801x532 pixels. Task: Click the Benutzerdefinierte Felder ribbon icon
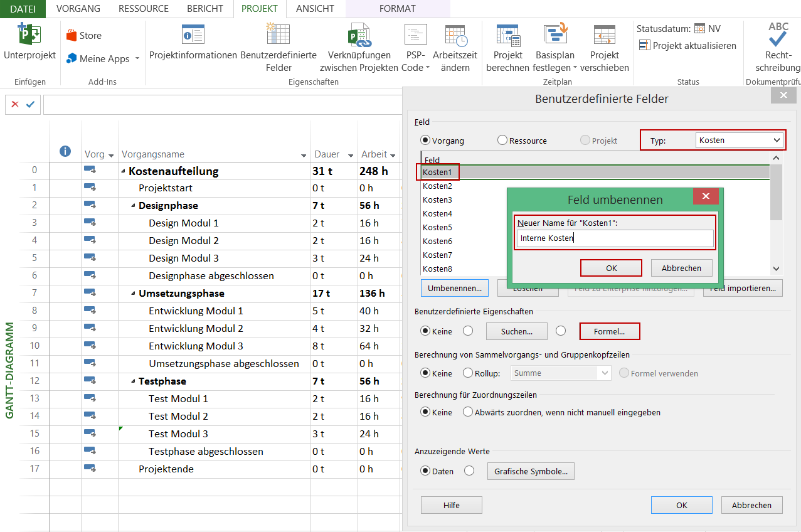click(x=278, y=35)
